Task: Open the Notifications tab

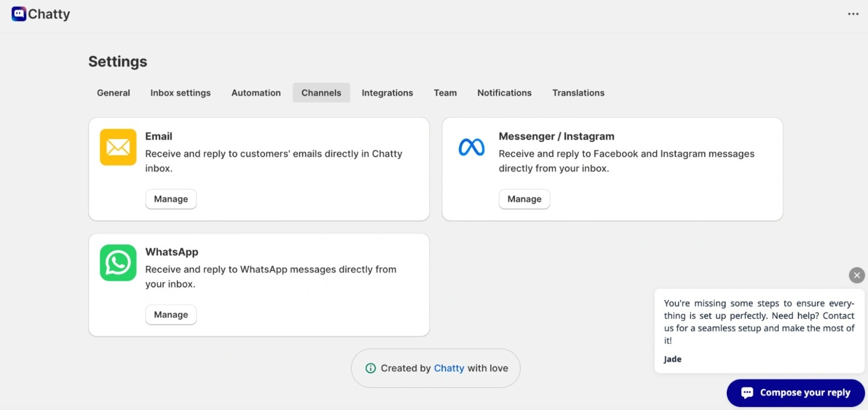Action: (x=504, y=93)
